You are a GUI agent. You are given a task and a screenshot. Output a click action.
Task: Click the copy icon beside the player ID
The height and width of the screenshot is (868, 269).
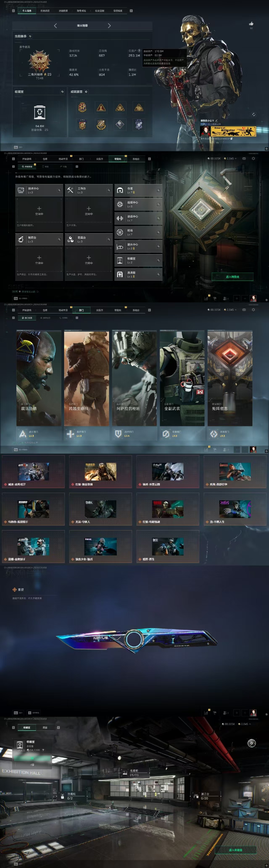[231, 138]
